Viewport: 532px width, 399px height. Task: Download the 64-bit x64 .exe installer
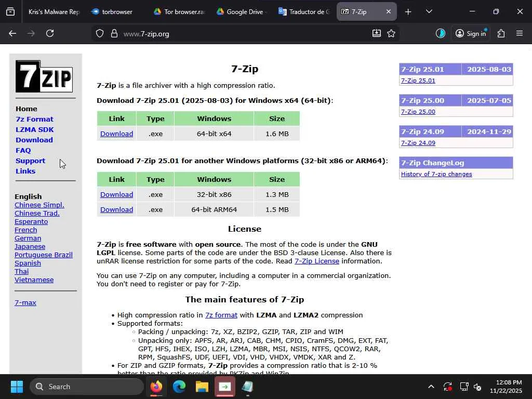pyautogui.click(x=116, y=134)
